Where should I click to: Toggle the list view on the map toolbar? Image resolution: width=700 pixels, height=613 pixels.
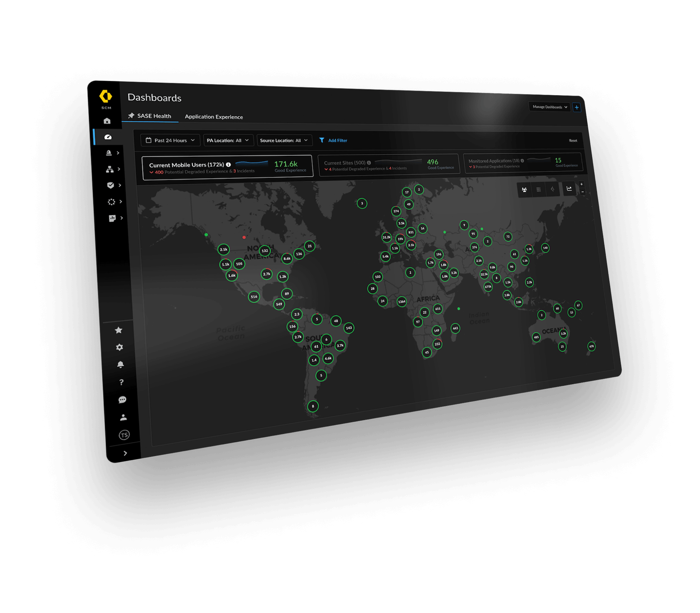(538, 190)
